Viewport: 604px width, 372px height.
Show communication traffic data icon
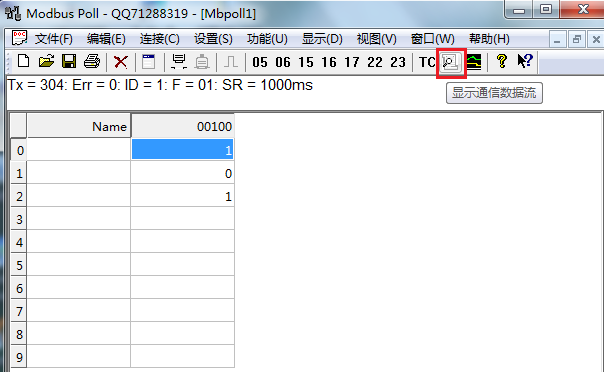(x=451, y=62)
